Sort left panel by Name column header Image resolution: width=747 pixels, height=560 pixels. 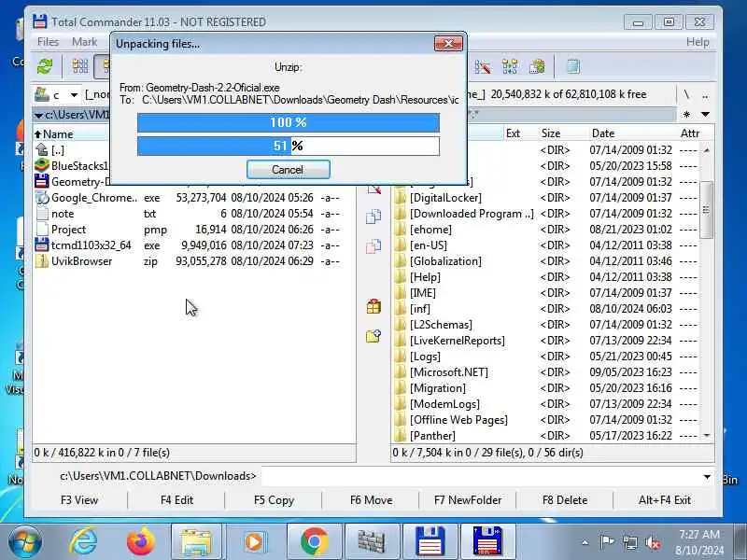tap(72, 134)
